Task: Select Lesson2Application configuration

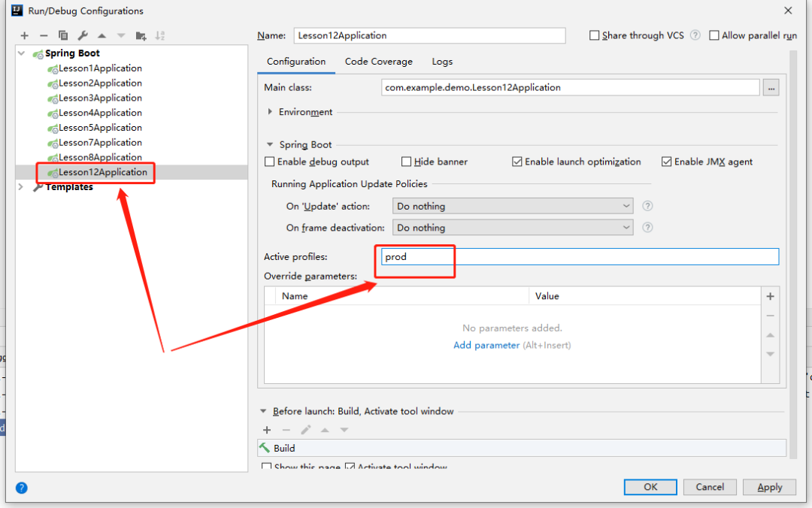Action: pyautogui.click(x=99, y=83)
